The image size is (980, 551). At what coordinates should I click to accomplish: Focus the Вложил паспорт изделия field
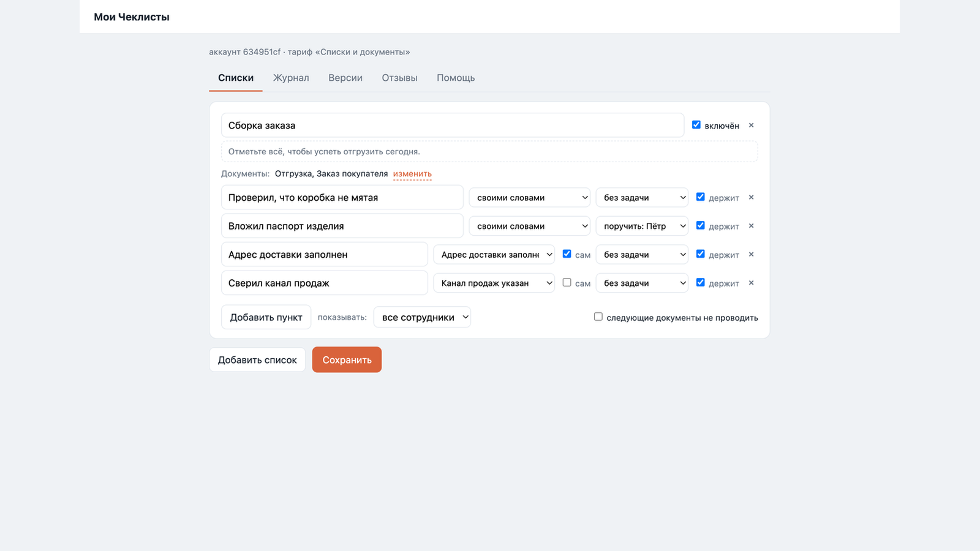(x=342, y=226)
